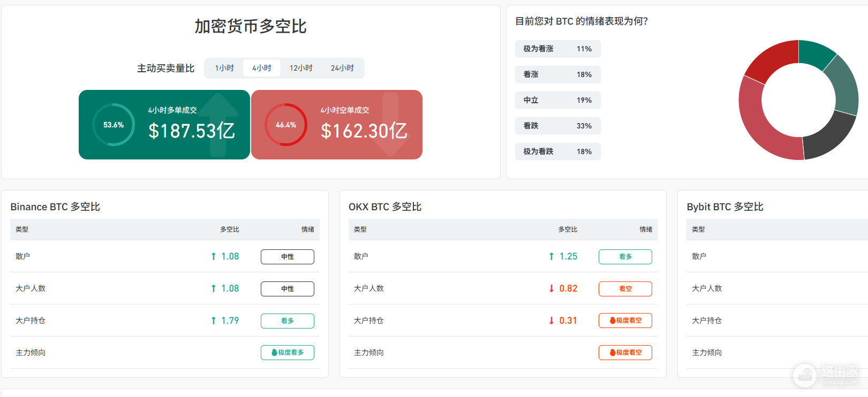Click flame icon in Binance 极度看多 badge
This screenshot has width=868, height=397.
pyautogui.click(x=274, y=353)
